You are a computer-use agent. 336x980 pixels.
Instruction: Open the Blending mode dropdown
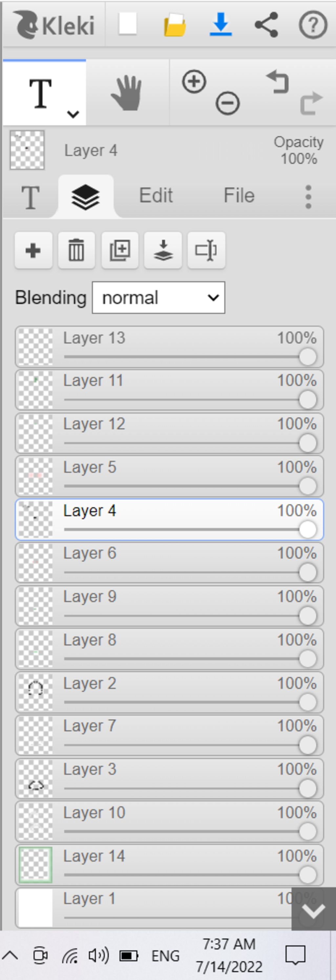[158, 298]
